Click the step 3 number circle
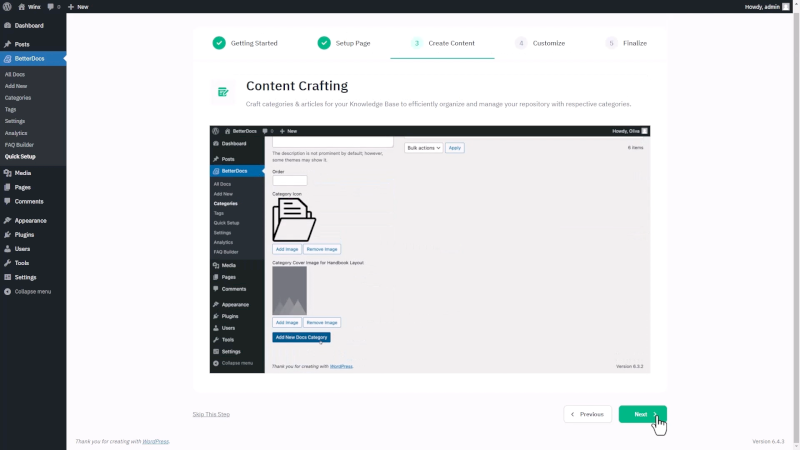The width and height of the screenshot is (800, 450). (x=417, y=43)
